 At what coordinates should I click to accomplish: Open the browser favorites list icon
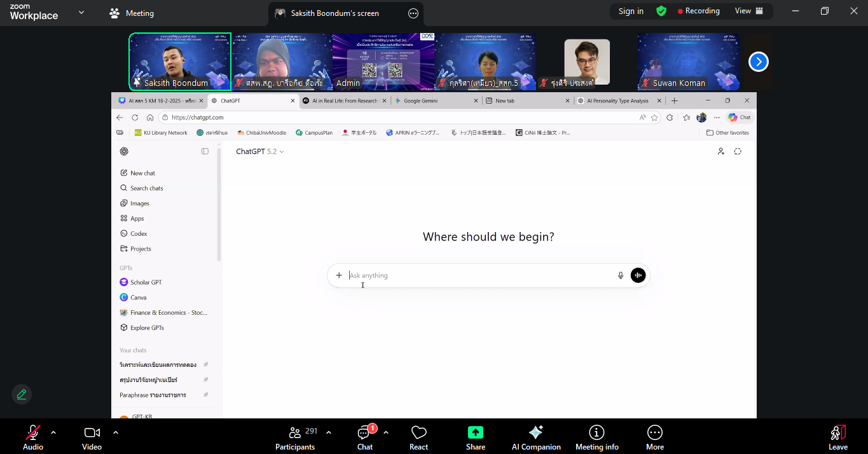point(686,118)
